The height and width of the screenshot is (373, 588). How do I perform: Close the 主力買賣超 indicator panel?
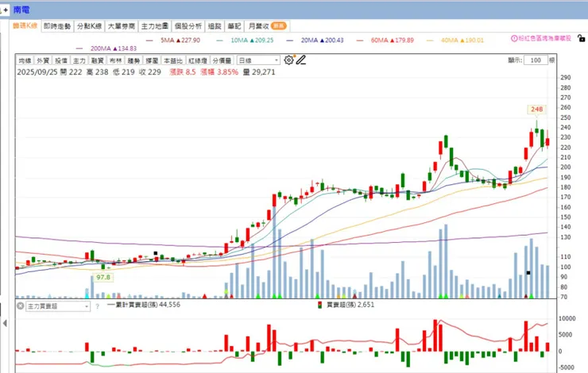pos(21,306)
